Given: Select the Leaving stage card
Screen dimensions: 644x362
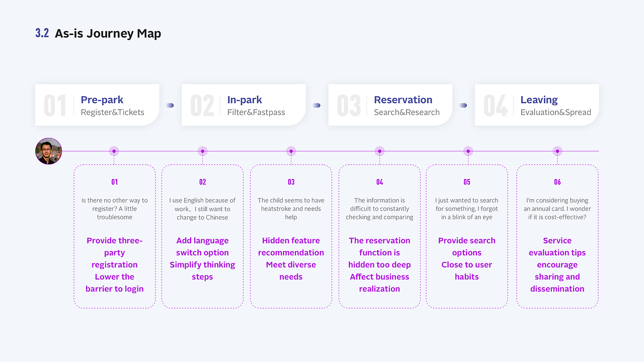Looking at the screenshot, I should click(537, 105).
